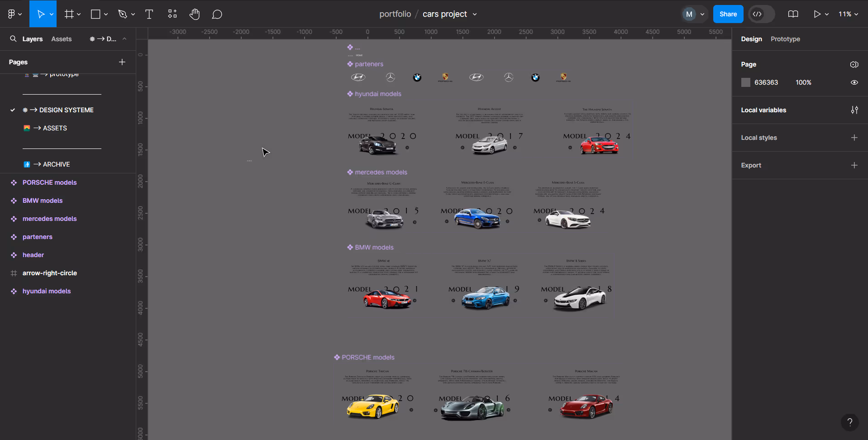Open avatar multiplayer dropdown chevron
This screenshot has height=440, width=868.
(x=702, y=14)
